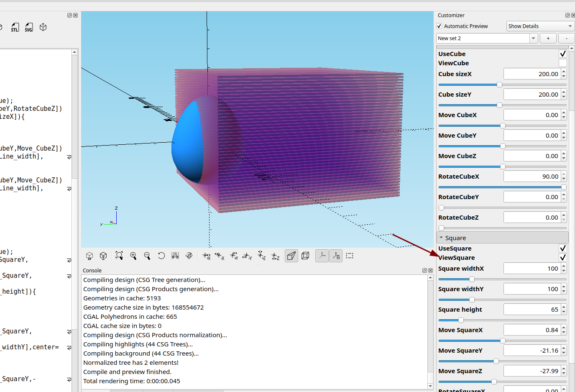Enable the ViewCube checkbox

563,63
